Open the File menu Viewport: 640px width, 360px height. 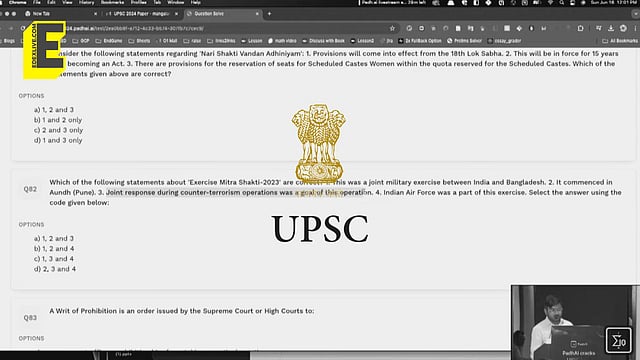point(37,2)
